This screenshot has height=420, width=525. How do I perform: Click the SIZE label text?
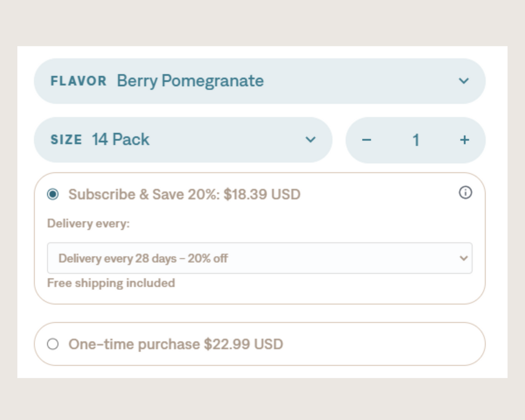(x=66, y=140)
